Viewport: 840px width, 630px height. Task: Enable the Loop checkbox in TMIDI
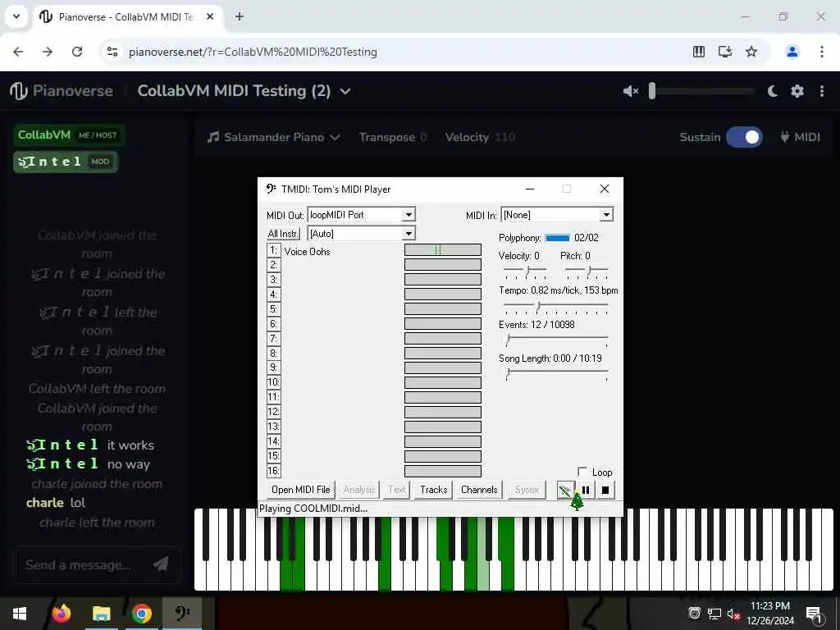click(582, 472)
